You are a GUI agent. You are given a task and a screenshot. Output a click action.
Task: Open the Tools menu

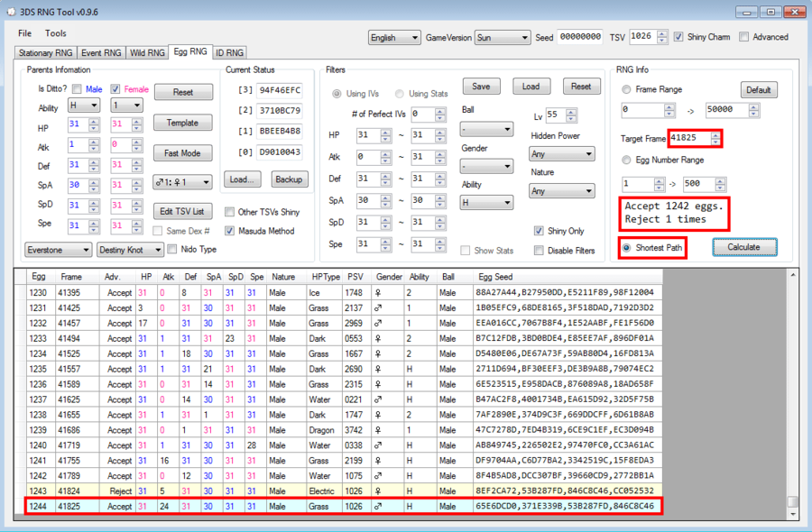coord(55,33)
